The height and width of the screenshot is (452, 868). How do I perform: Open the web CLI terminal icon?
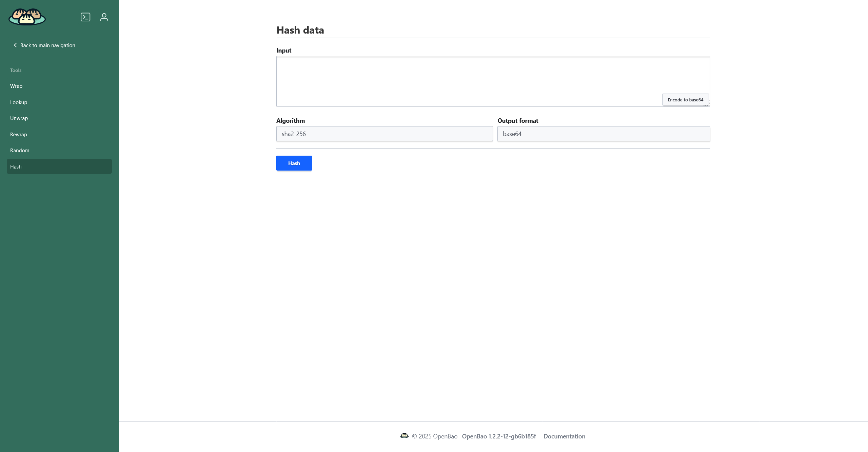(x=85, y=17)
